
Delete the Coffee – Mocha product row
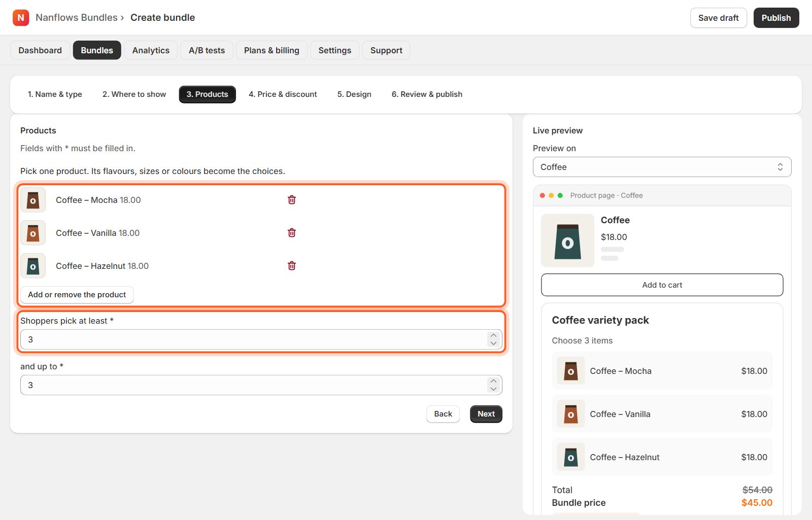pos(292,200)
